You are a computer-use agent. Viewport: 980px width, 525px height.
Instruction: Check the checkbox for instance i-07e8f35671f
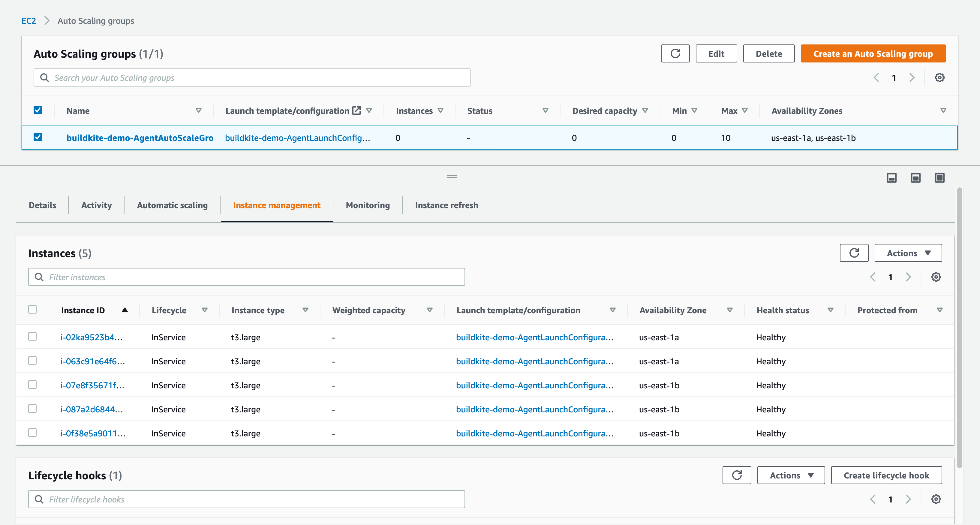(32, 384)
